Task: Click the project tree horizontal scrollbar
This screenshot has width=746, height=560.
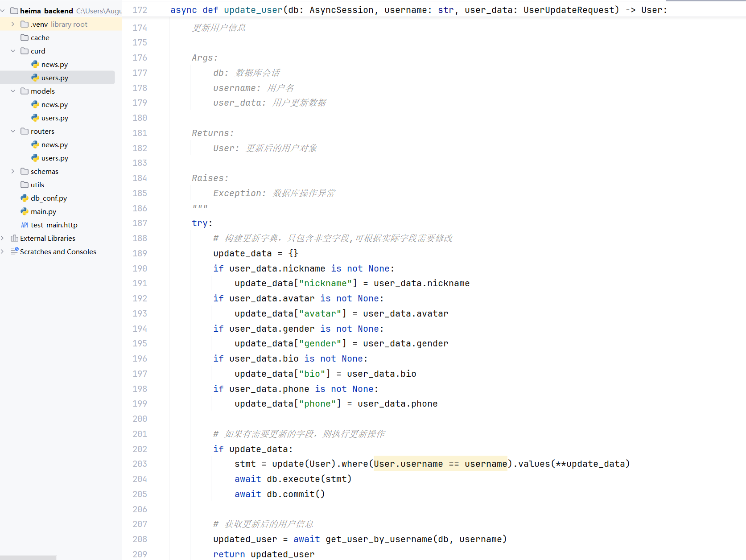Action: pos(28,557)
